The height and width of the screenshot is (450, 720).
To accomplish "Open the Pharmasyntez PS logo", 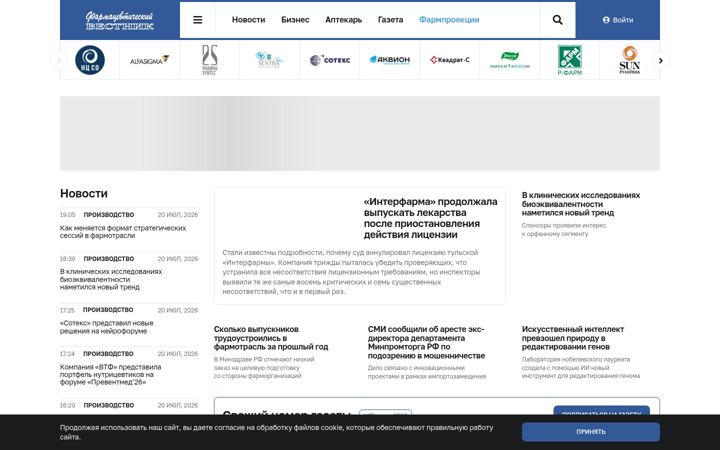I will [209, 60].
